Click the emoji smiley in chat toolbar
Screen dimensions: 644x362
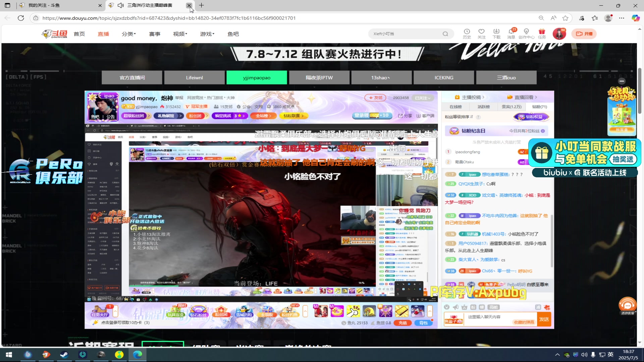pyautogui.click(x=447, y=307)
